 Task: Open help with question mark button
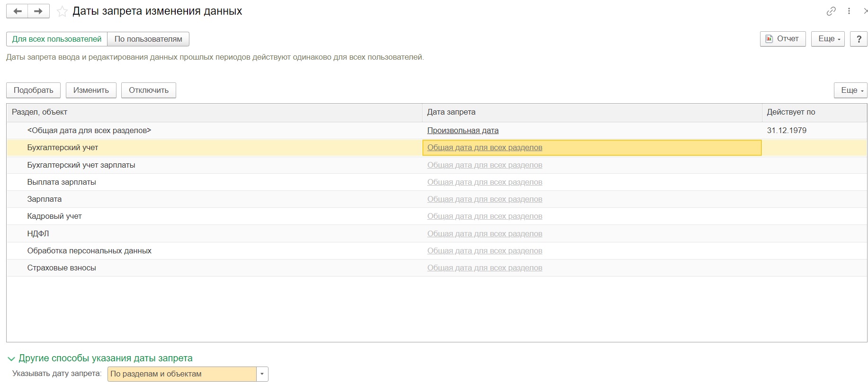tap(859, 39)
